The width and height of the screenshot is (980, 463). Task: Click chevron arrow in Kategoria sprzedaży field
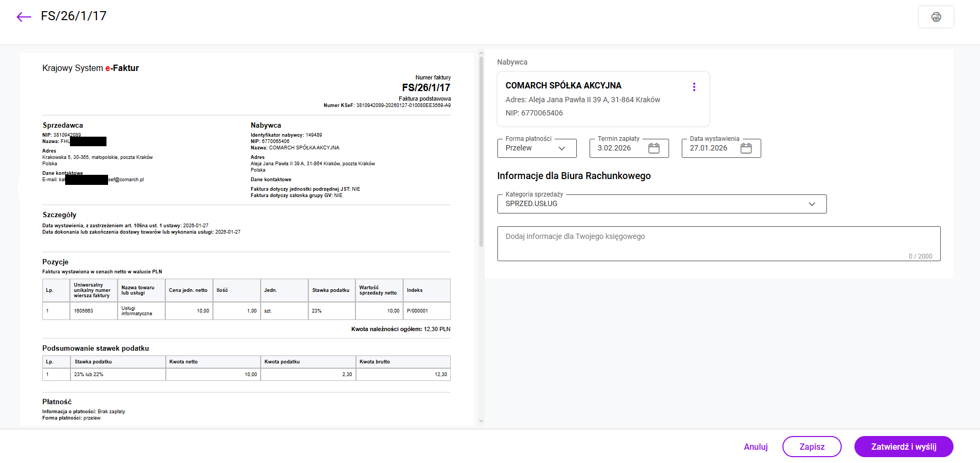pyautogui.click(x=812, y=204)
